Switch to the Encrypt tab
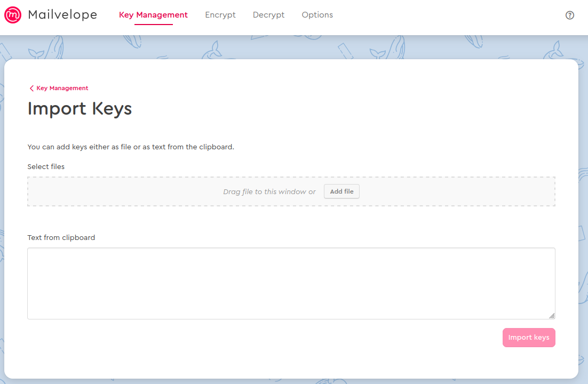The image size is (588, 384). point(220,15)
